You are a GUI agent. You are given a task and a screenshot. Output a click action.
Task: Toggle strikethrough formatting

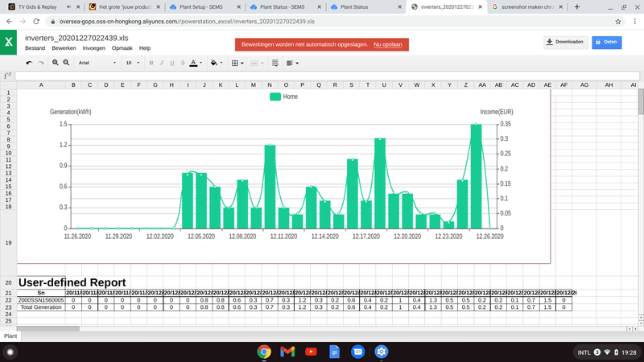click(x=183, y=63)
